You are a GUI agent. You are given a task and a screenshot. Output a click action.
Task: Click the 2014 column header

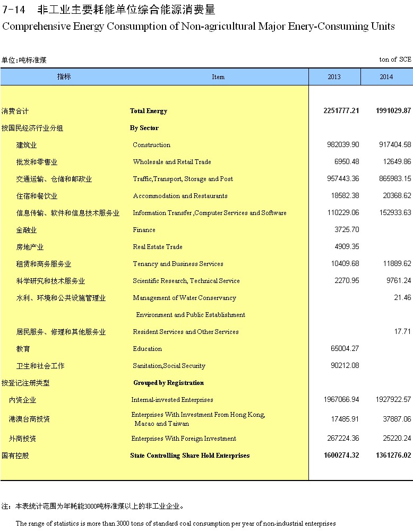pos(386,77)
